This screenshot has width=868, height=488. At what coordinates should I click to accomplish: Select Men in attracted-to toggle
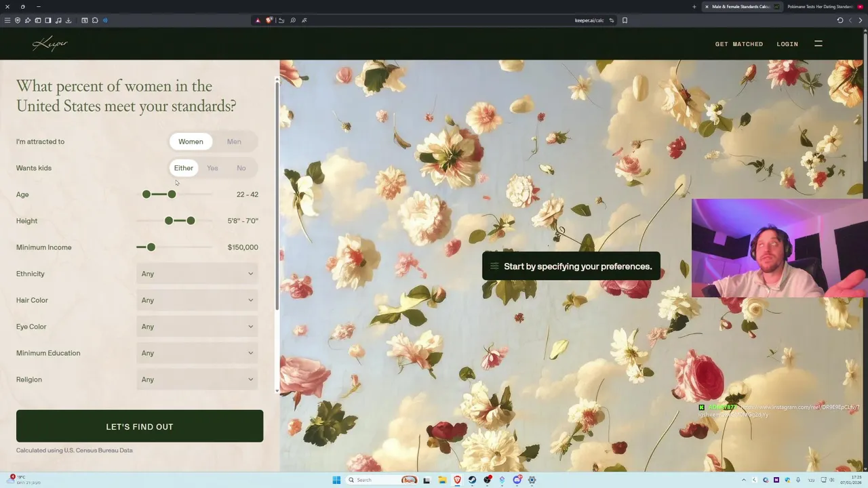point(234,142)
